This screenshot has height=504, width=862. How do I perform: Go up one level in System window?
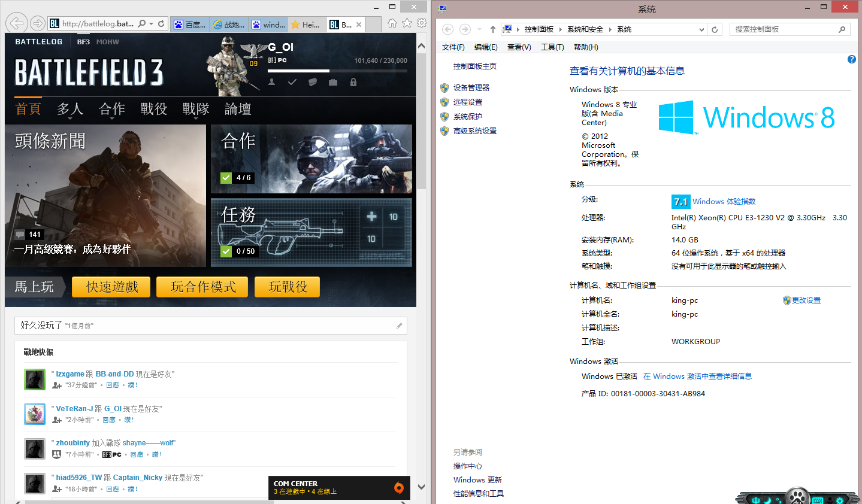click(x=492, y=29)
